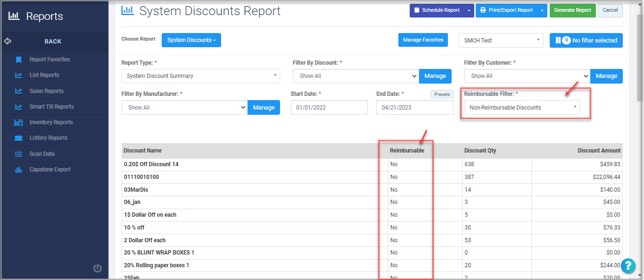Click the Scan Data list icon
Viewport: 644px width, 280px height.
(18, 154)
